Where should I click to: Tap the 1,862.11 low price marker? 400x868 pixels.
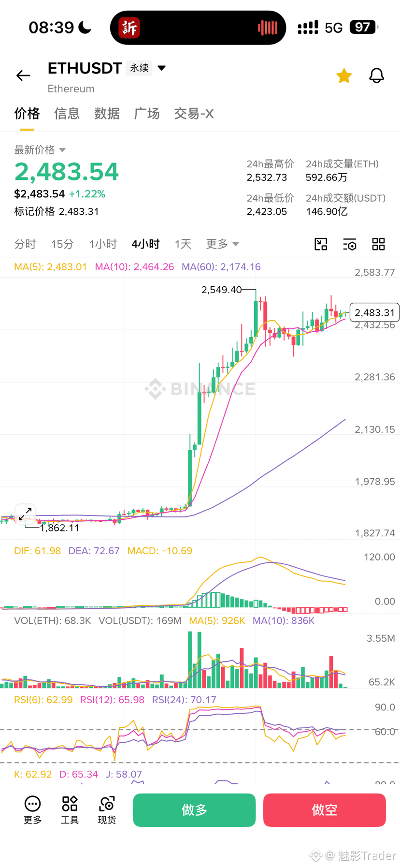click(x=59, y=528)
